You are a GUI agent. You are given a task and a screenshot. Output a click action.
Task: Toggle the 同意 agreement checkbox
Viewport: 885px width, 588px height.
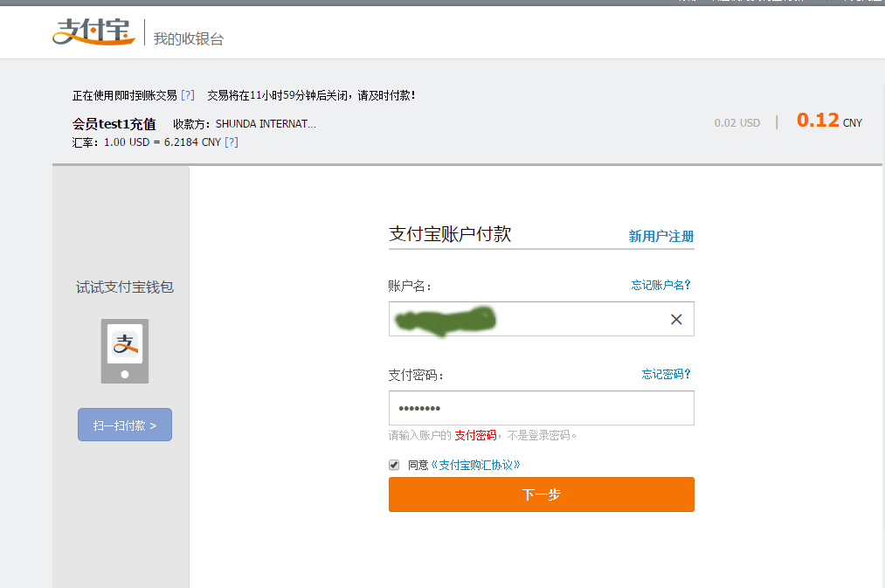394,465
